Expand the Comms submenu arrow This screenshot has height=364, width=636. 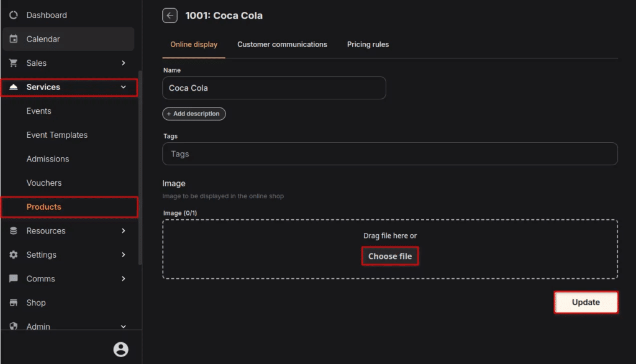coord(123,279)
